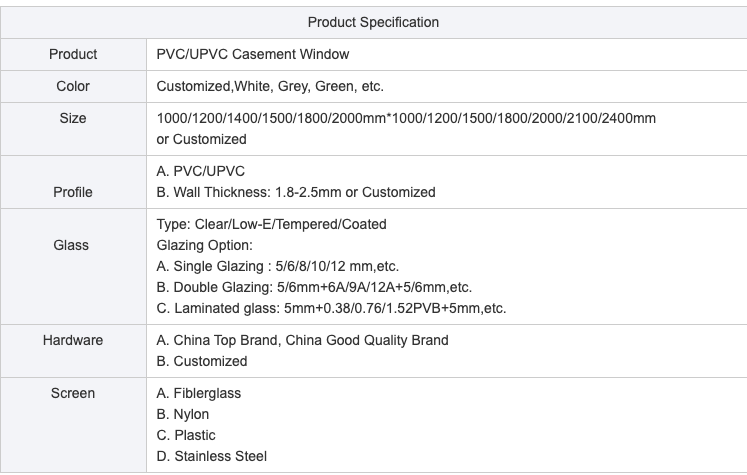Click the Product Specification table header
This screenshot has width=747, height=475.
[373, 22]
